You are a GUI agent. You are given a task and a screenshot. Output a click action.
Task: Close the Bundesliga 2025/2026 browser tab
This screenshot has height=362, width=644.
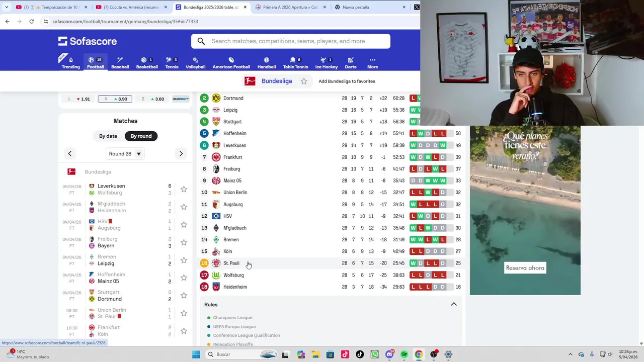(x=245, y=7)
